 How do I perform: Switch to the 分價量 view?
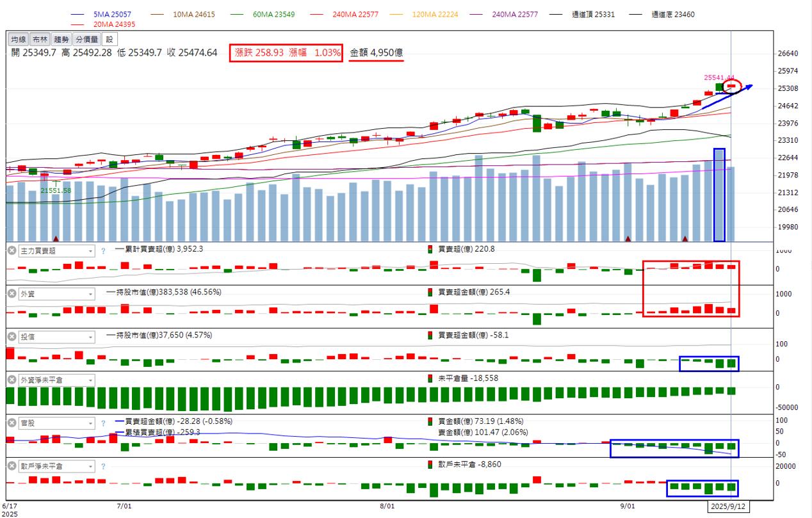click(x=86, y=40)
